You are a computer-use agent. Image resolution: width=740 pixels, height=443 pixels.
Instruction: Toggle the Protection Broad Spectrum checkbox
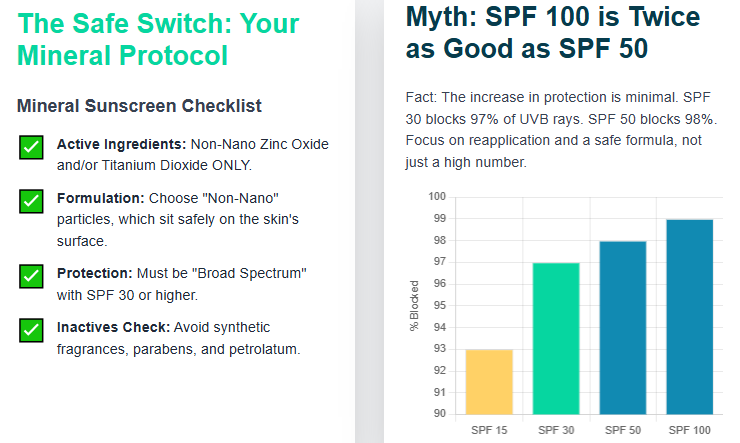coord(31,276)
